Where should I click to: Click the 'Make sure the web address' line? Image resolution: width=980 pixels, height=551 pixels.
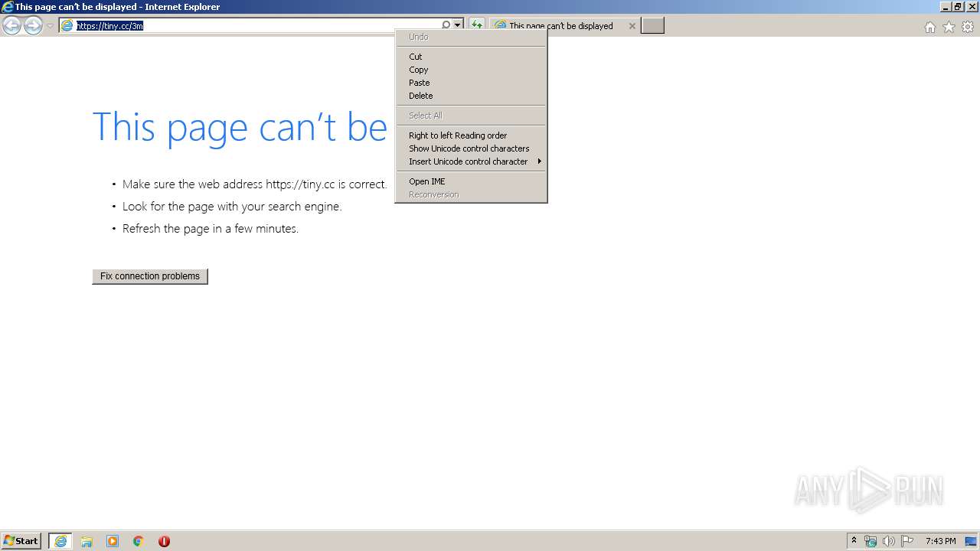pos(255,184)
